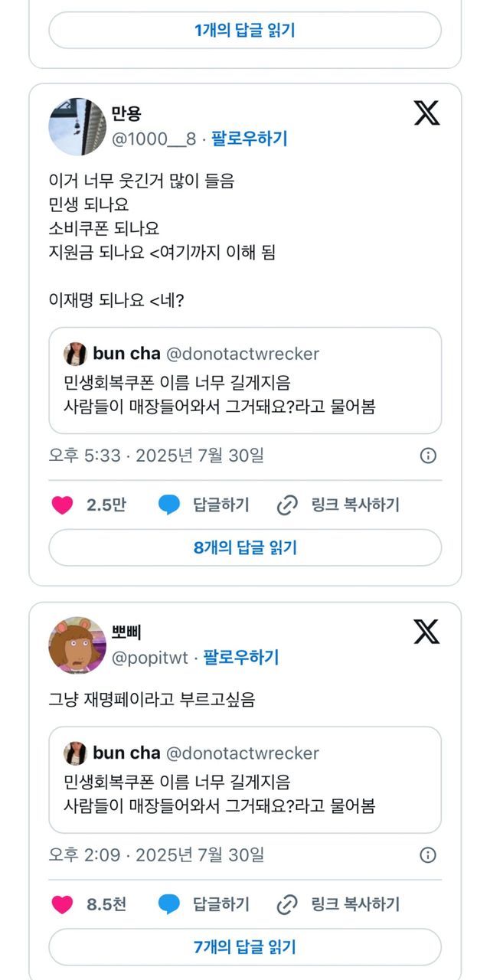Expand 7개의 답글 읽기 replies

[245, 947]
